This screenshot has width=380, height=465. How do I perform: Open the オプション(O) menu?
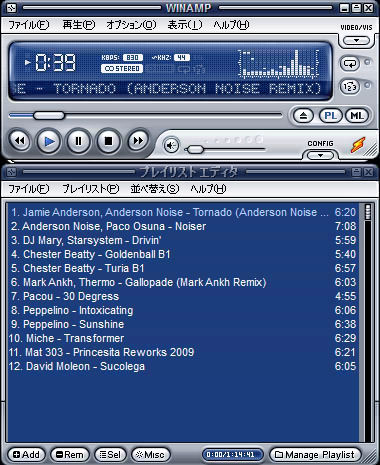[x=131, y=25]
